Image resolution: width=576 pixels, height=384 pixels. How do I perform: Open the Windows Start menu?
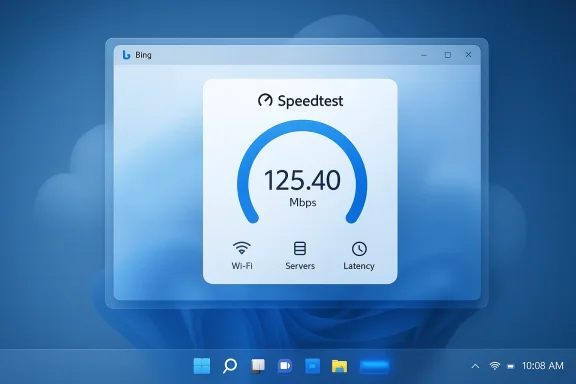pos(202,366)
